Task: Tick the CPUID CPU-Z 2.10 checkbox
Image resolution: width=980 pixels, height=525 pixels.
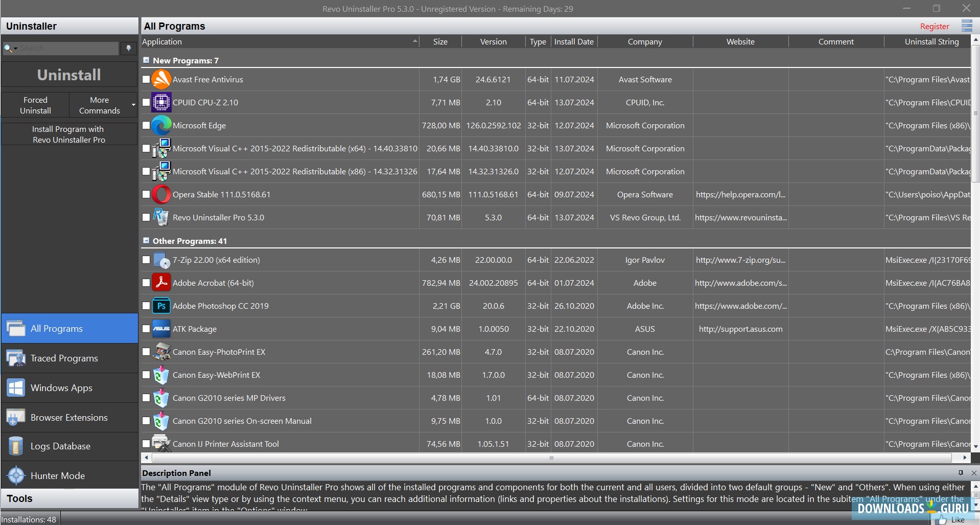Action: pos(146,102)
